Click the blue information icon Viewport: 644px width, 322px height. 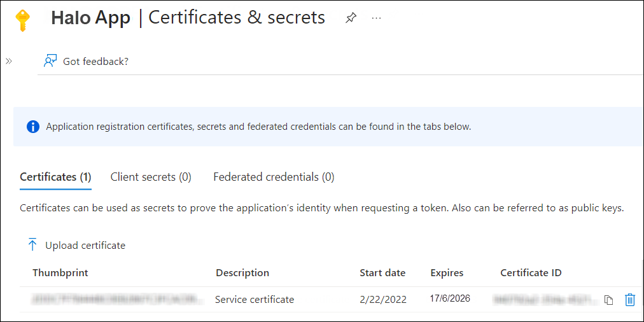click(33, 127)
